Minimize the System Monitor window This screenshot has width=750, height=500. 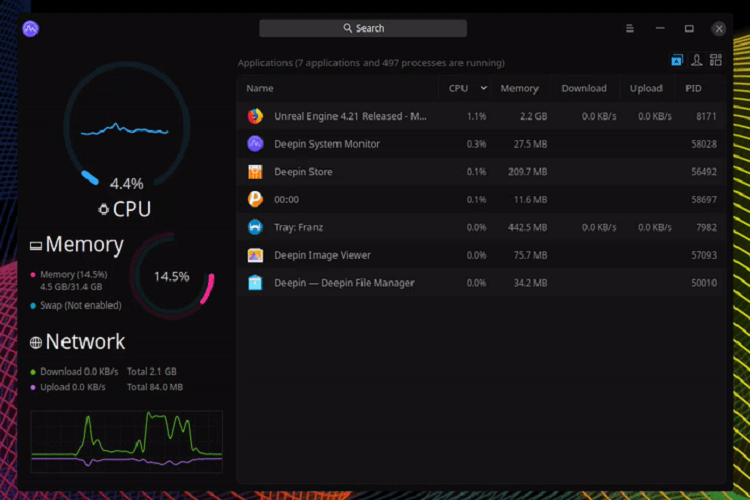click(660, 29)
